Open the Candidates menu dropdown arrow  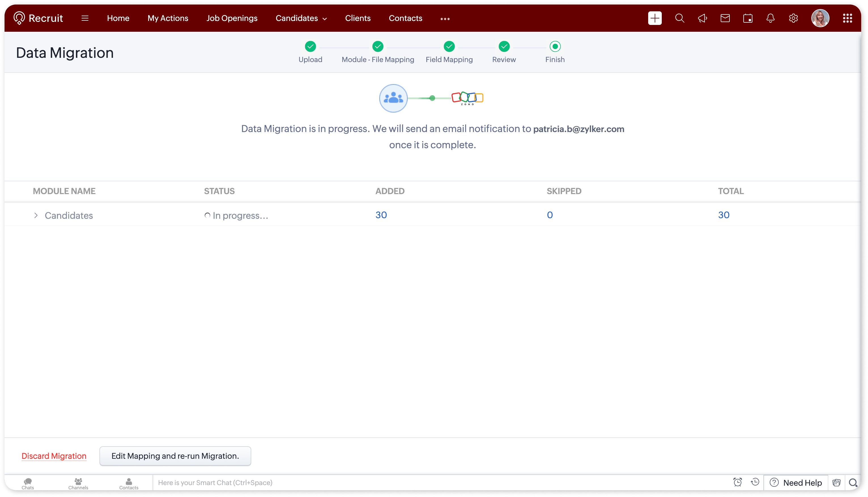pos(324,19)
